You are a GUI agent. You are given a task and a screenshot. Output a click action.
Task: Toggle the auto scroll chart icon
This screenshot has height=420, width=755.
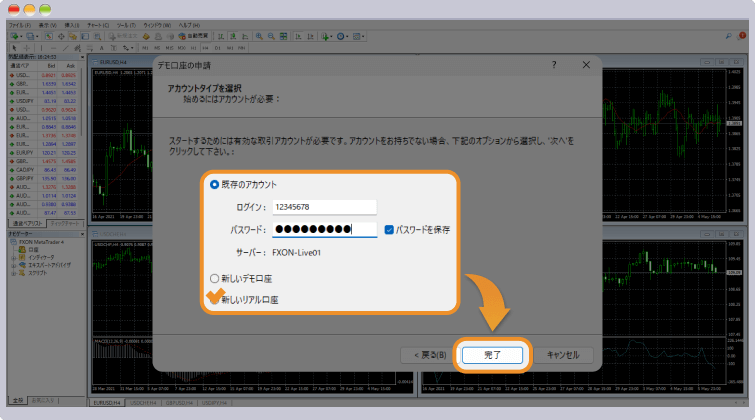coord(299,36)
